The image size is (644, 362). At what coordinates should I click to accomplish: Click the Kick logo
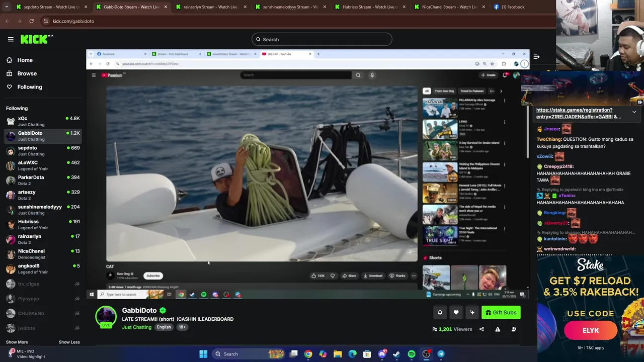37,39
